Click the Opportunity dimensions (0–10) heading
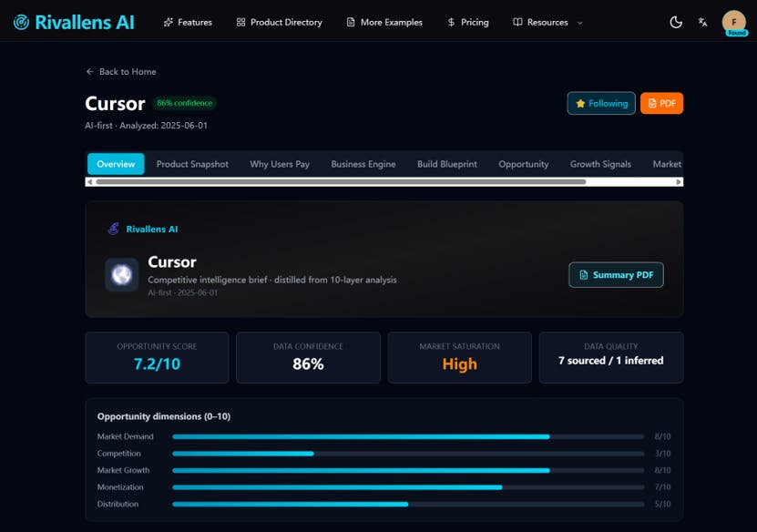The height and width of the screenshot is (532, 757). coord(164,416)
